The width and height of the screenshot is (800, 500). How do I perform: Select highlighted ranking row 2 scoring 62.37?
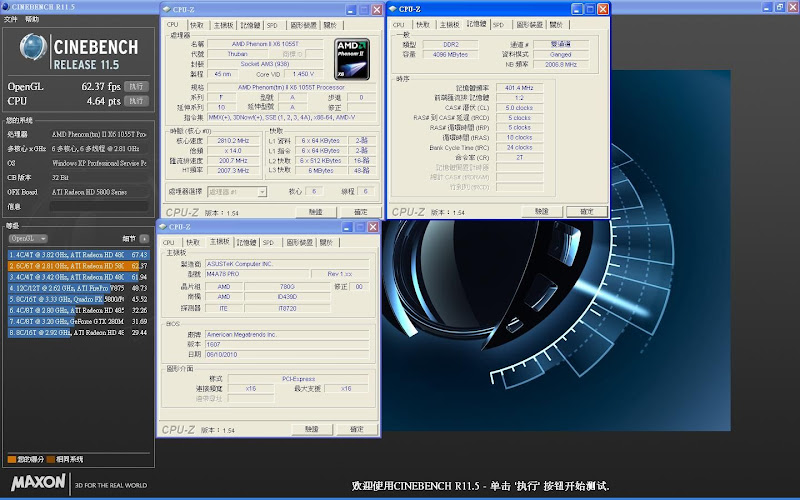(x=79, y=266)
